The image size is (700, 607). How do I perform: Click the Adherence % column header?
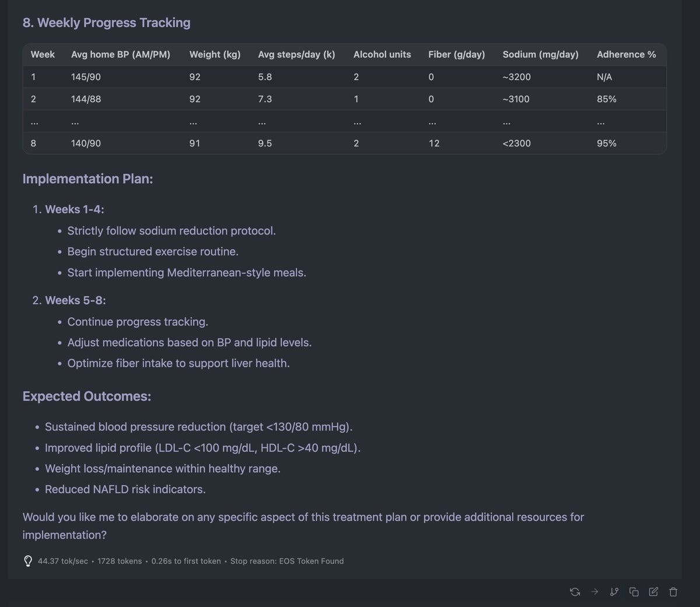(626, 54)
